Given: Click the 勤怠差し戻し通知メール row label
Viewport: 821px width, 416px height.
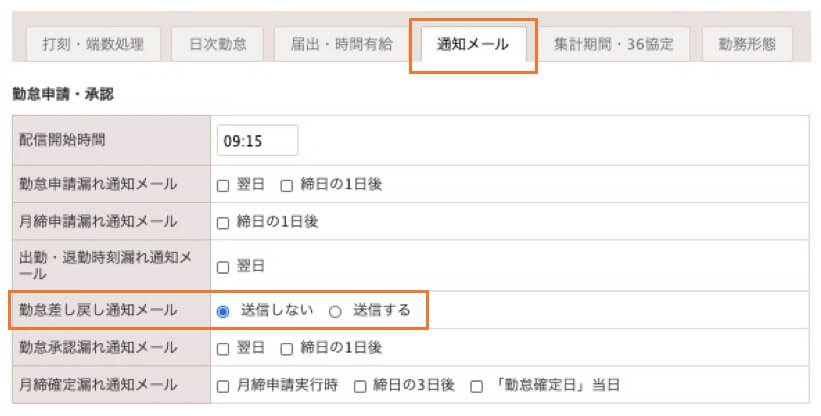Looking at the screenshot, I should click(x=98, y=310).
